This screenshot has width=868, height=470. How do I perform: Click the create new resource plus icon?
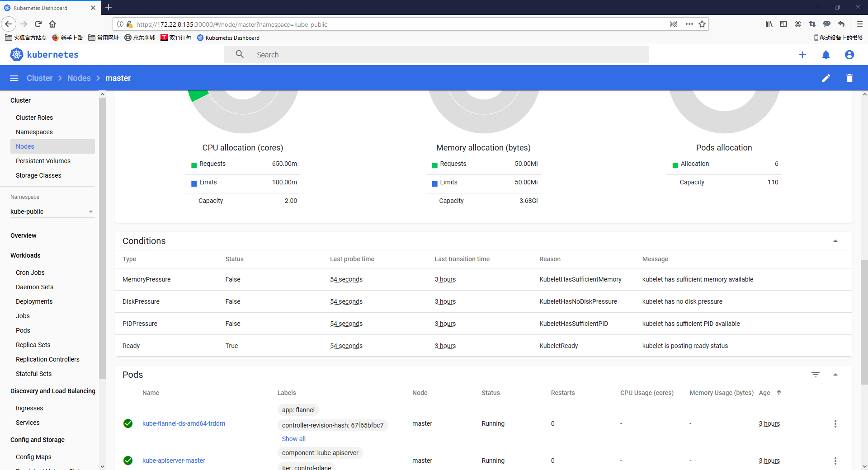pos(802,55)
